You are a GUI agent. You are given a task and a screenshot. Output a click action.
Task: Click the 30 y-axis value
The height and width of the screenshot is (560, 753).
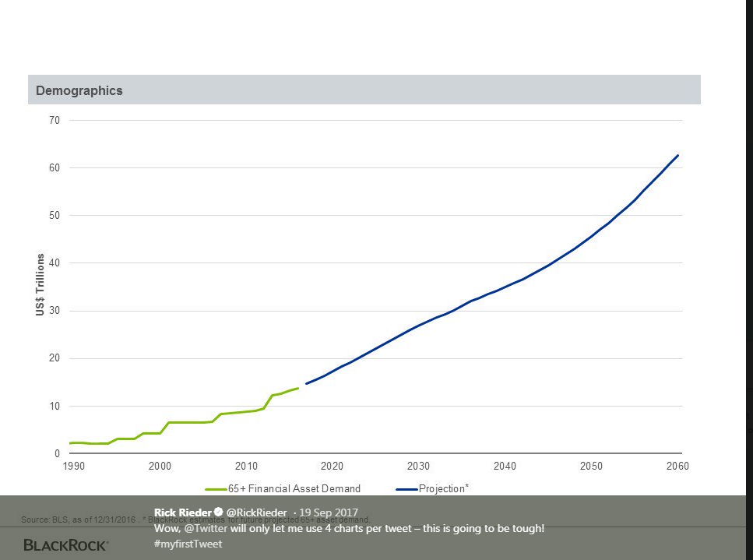(x=55, y=310)
